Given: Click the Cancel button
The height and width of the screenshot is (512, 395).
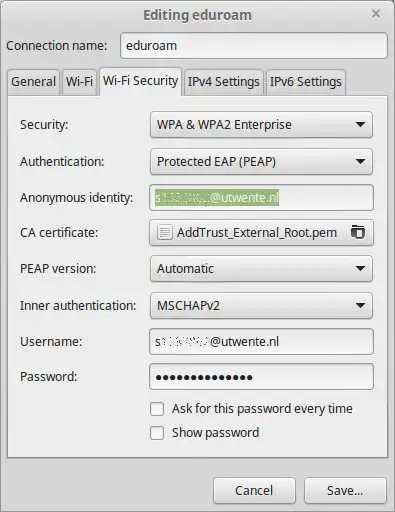Looking at the screenshot, I should coord(254,491).
